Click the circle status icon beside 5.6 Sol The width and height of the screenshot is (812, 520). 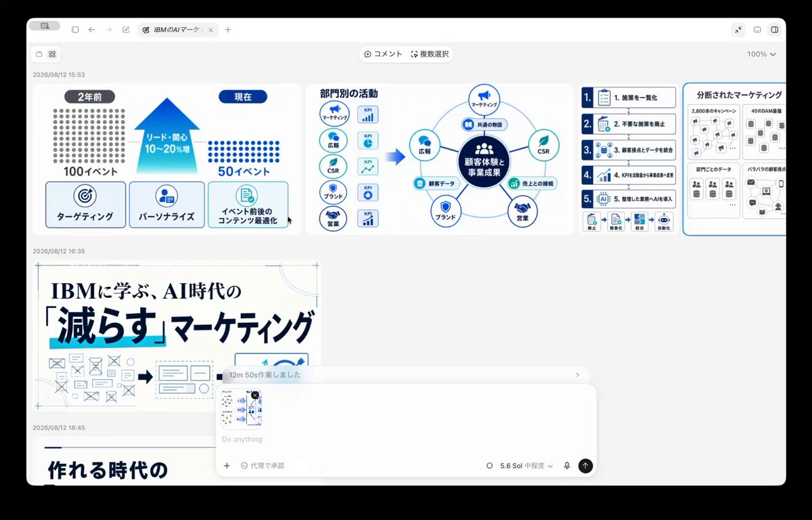(x=489, y=466)
